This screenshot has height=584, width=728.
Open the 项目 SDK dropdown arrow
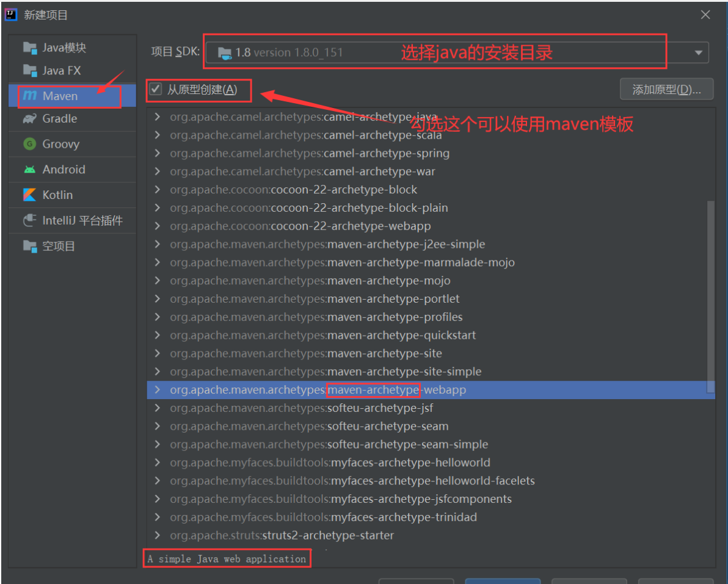point(698,52)
